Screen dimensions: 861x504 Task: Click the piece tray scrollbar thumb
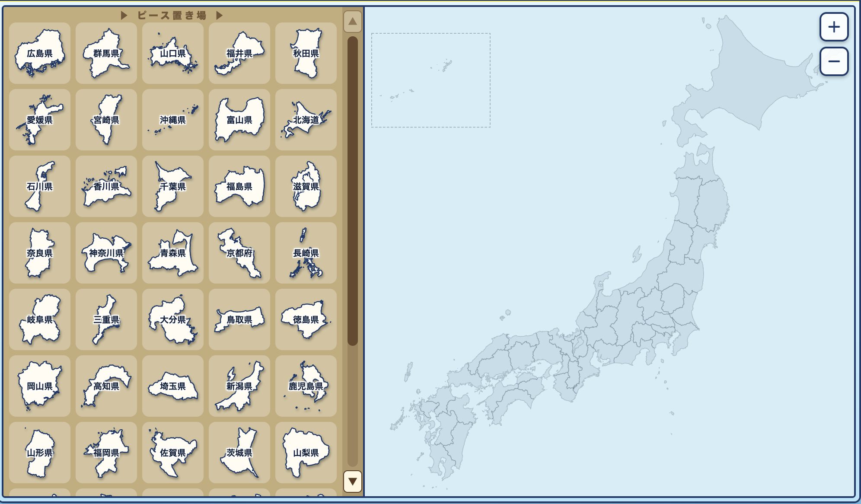pos(353,191)
